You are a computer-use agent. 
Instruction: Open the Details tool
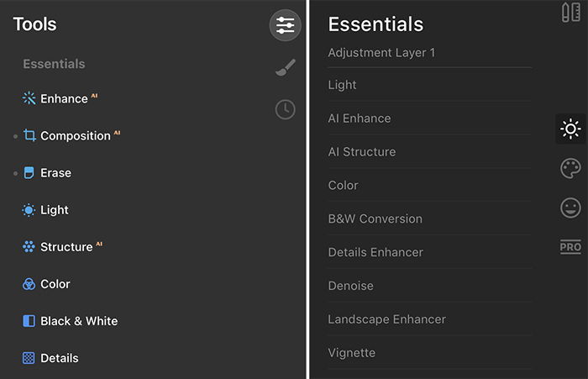pos(50,358)
